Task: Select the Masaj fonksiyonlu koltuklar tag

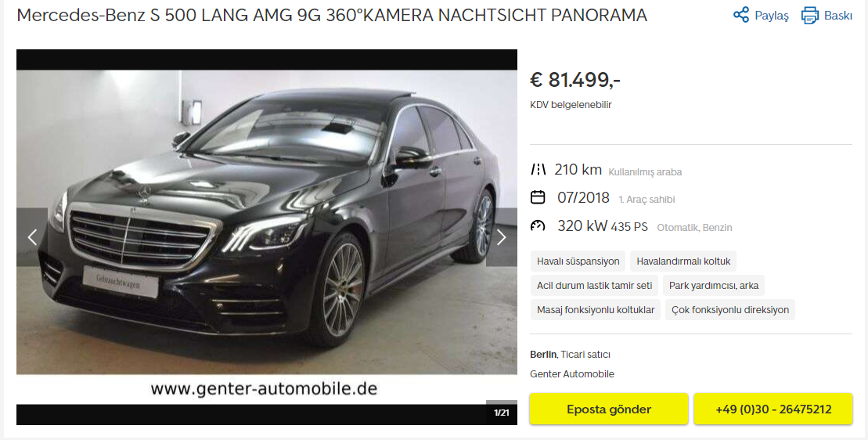Action: 595,310
